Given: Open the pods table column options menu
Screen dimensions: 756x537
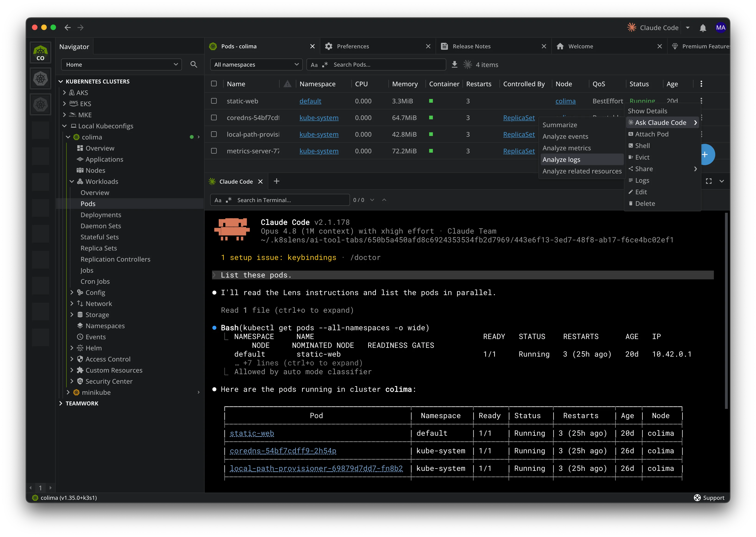Looking at the screenshot, I should 701,84.
